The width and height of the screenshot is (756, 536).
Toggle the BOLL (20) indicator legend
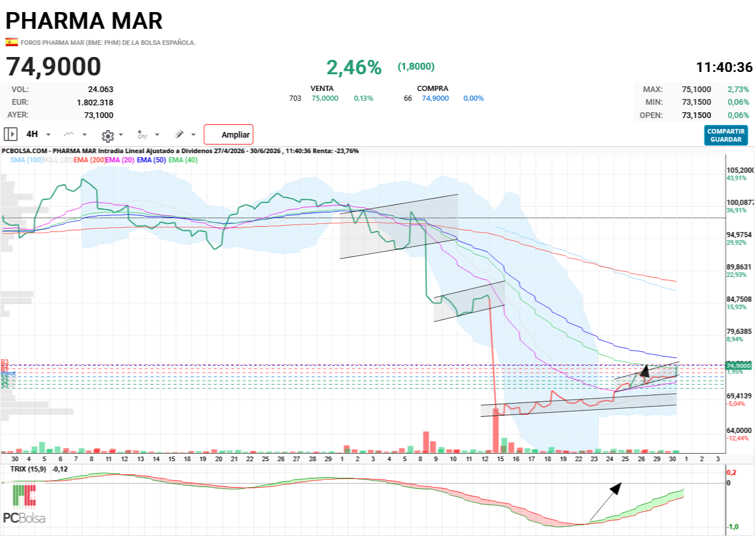click(x=58, y=160)
